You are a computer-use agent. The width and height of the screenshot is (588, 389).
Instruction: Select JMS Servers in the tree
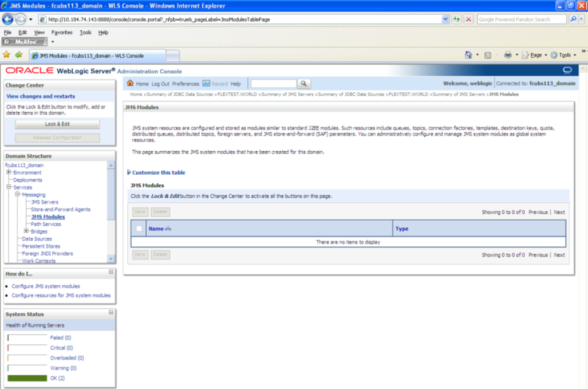point(45,202)
